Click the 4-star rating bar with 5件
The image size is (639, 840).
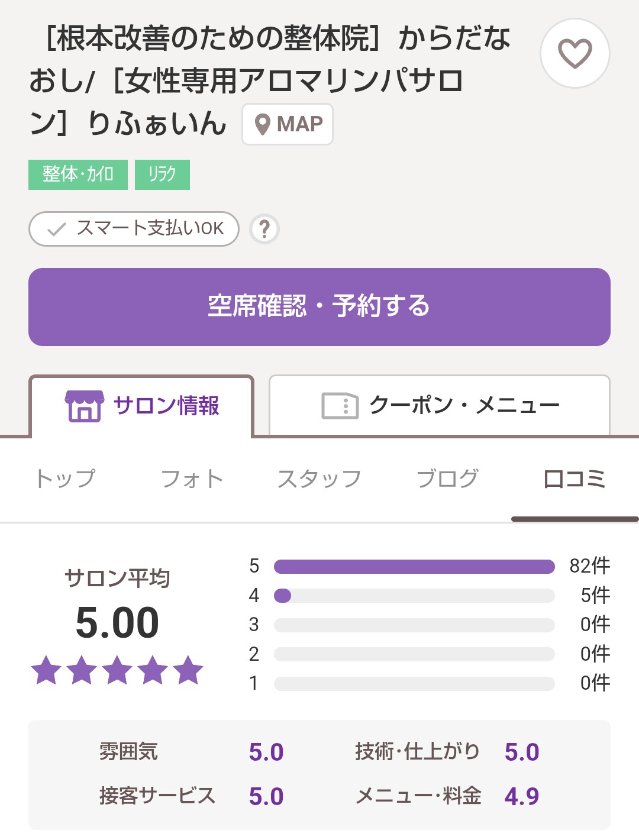coord(414,596)
